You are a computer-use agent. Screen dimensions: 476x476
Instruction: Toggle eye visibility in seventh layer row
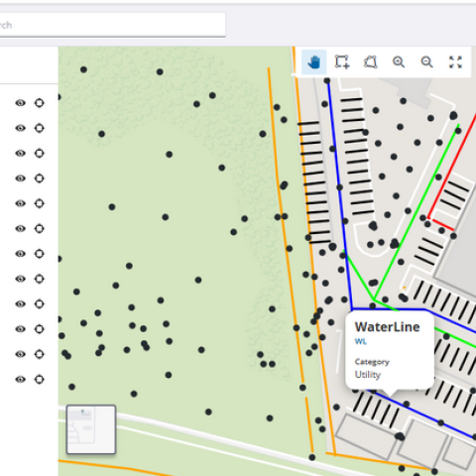coord(20,254)
